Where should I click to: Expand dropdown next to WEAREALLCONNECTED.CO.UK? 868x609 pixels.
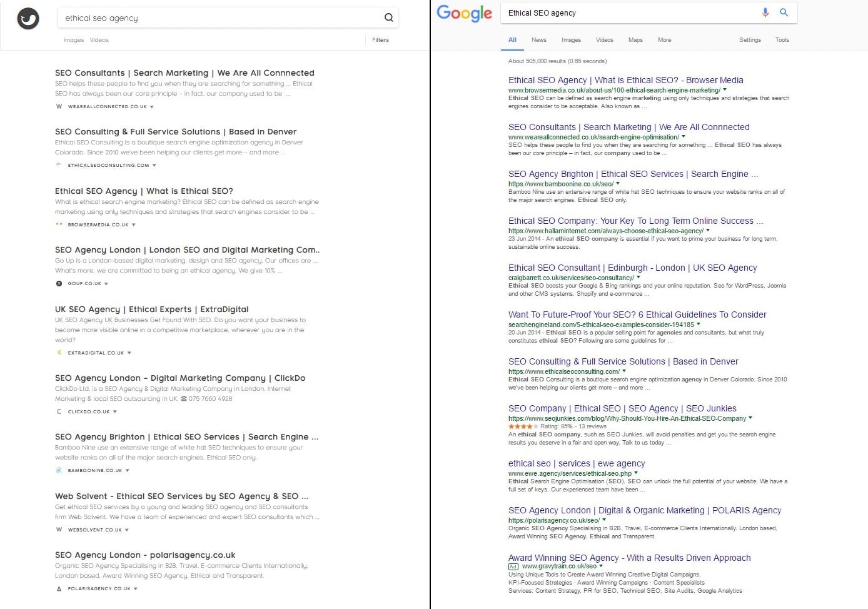tap(152, 107)
